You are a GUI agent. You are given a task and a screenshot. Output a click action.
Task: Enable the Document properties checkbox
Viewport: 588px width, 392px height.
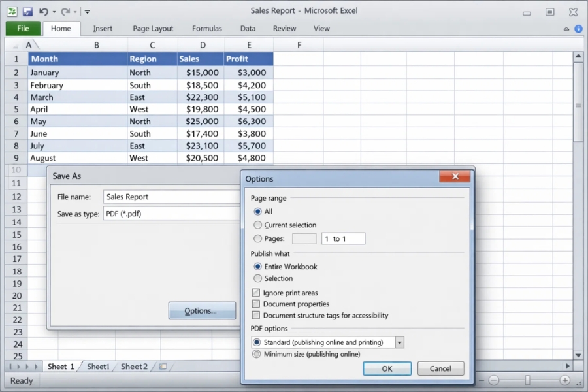256,304
